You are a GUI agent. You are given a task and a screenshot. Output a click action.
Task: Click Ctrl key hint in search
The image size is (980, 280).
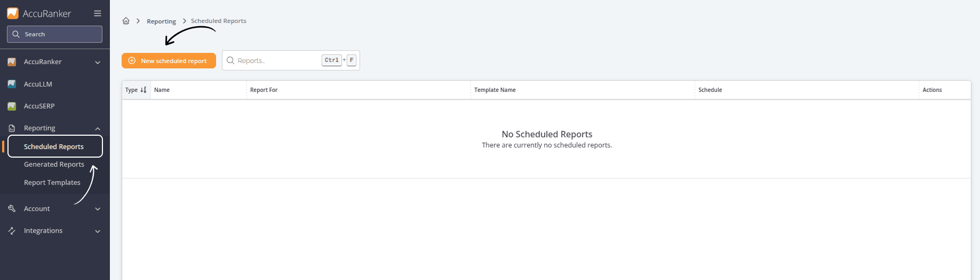[332, 60]
